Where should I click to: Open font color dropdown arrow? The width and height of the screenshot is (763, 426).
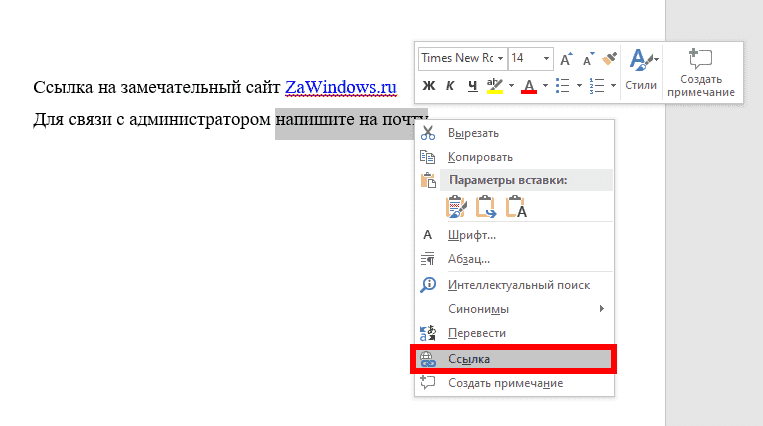coord(545,86)
